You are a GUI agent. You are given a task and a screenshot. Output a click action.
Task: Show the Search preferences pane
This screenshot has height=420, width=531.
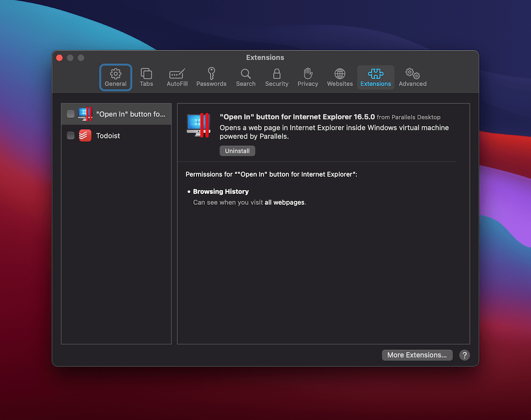point(245,77)
